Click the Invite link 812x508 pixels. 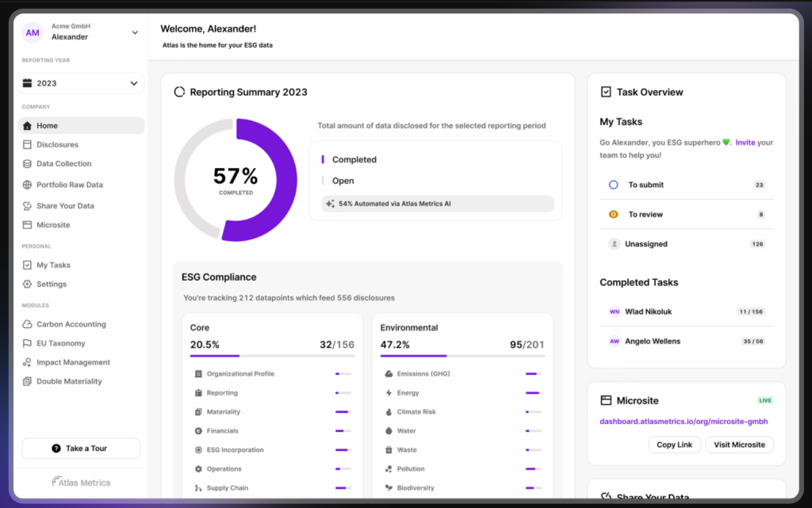coord(745,143)
